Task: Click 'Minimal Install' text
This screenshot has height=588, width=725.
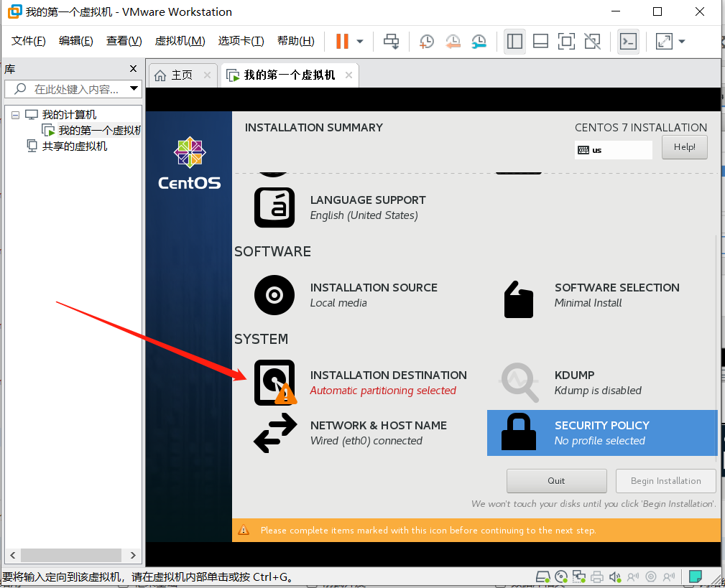Action: tap(588, 303)
